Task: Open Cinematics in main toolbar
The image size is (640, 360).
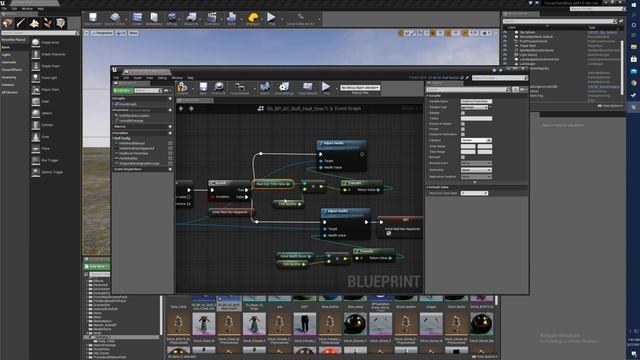Action: [x=212, y=19]
